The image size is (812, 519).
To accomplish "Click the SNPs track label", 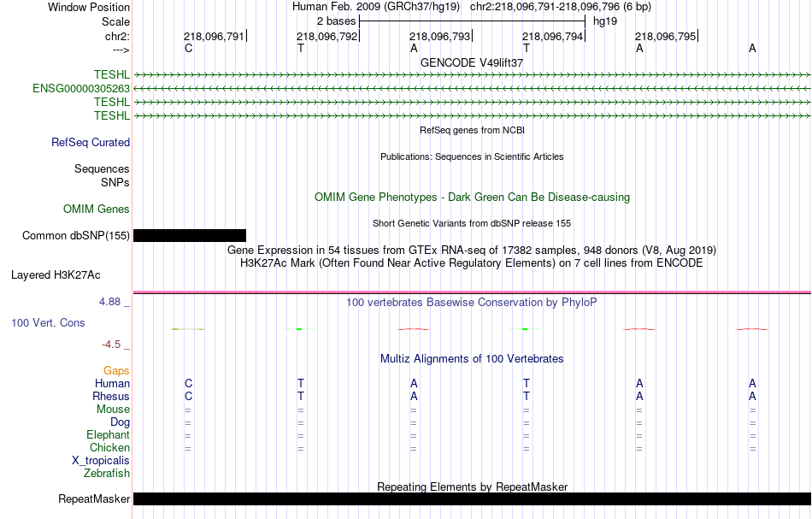I will [x=115, y=182].
